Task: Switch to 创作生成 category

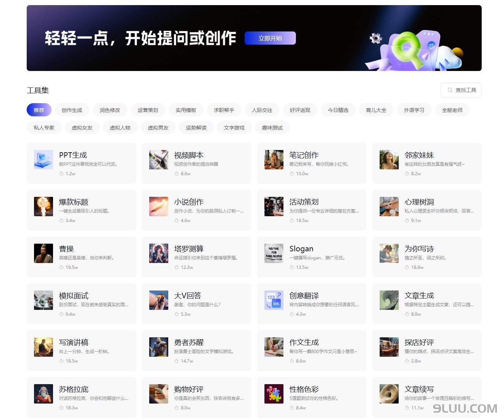Action: tap(72, 110)
